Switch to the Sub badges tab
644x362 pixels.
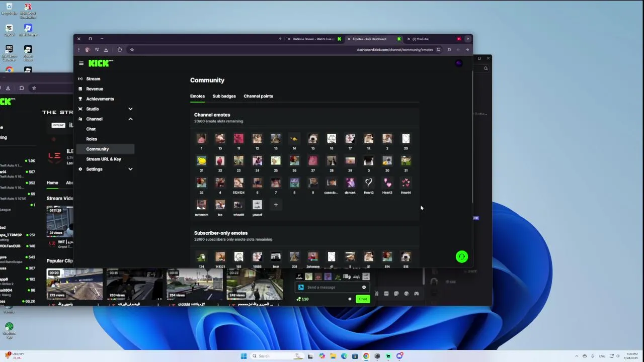224,96
